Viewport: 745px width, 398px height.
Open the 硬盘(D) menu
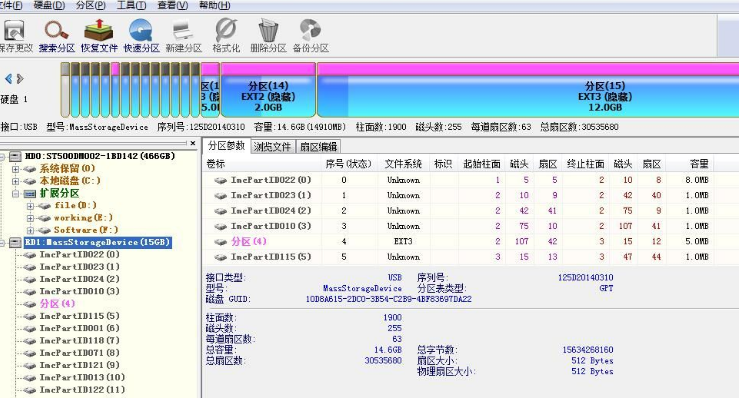coord(49,5)
